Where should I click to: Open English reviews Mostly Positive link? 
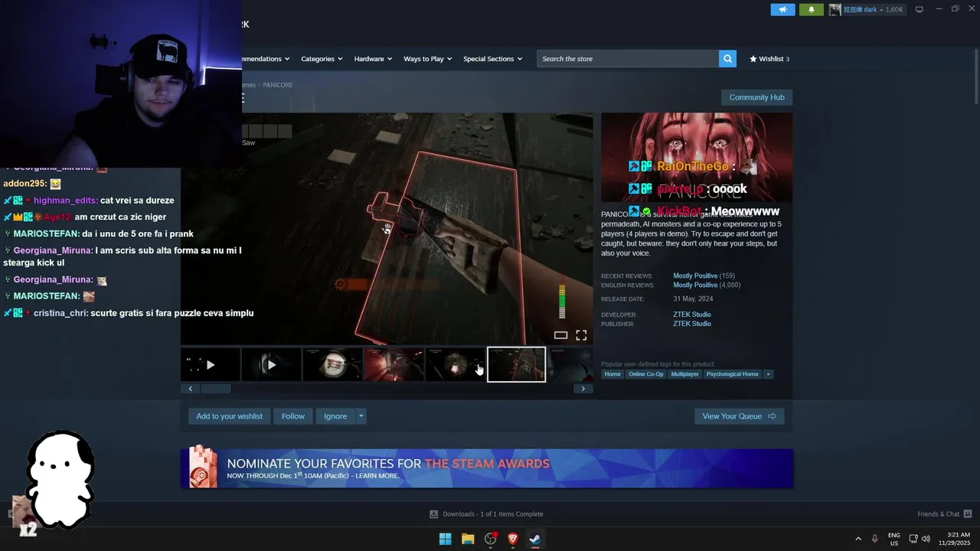[x=695, y=285]
